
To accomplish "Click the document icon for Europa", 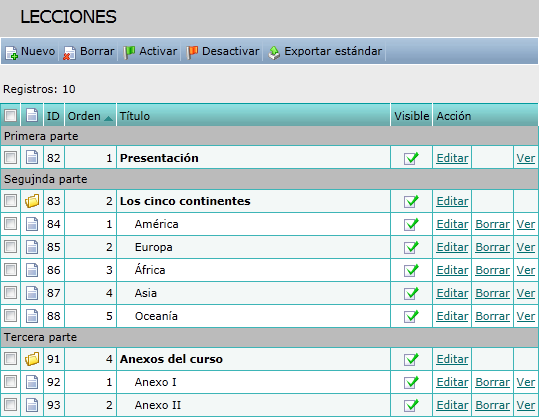I will point(32,247).
